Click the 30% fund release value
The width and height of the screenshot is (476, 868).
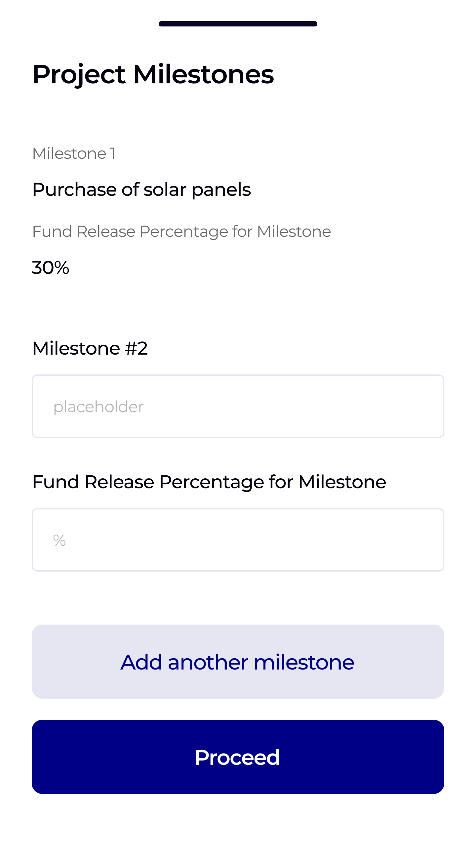click(x=51, y=268)
